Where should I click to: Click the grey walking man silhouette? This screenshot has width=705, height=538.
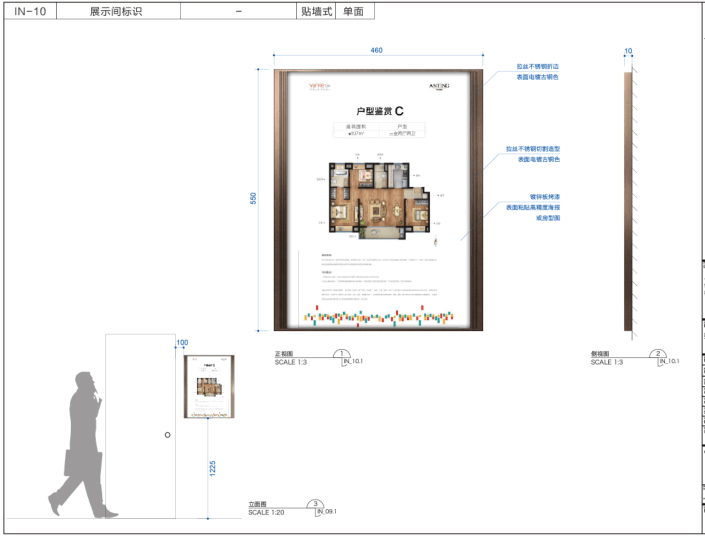click(x=82, y=445)
